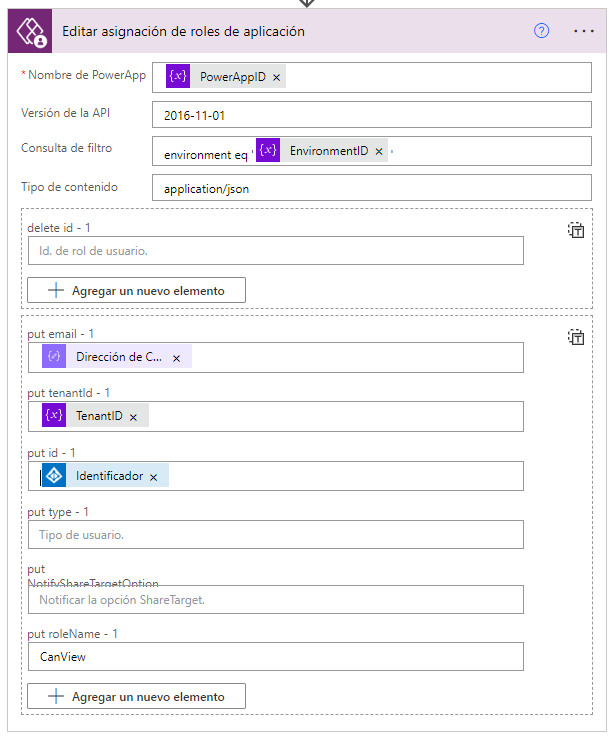This screenshot has width=611, height=740.
Task: Focus the Versión de la API field
Action: pos(372,115)
